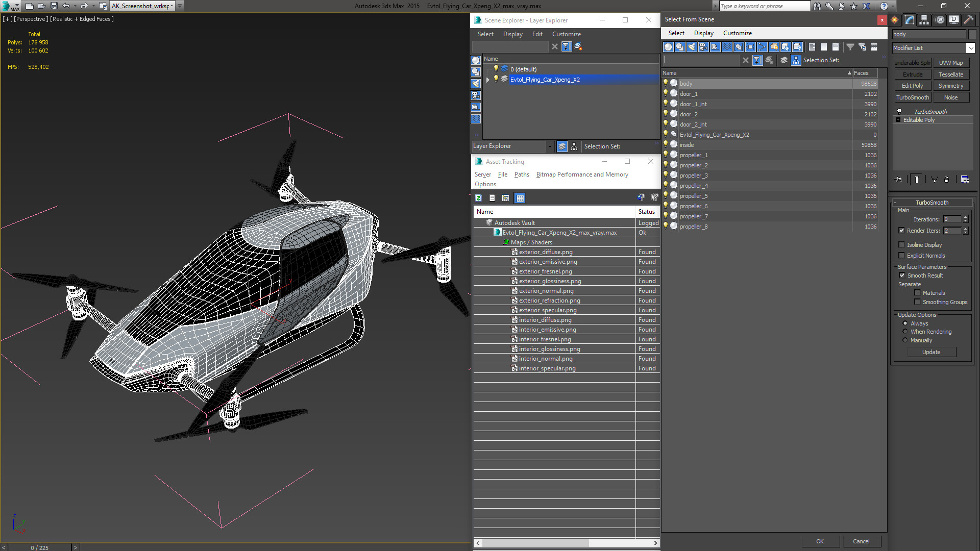Open the Display command panel tab
The width and height of the screenshot is (980, 551).
pyautogui.click(x=953, y=20)
